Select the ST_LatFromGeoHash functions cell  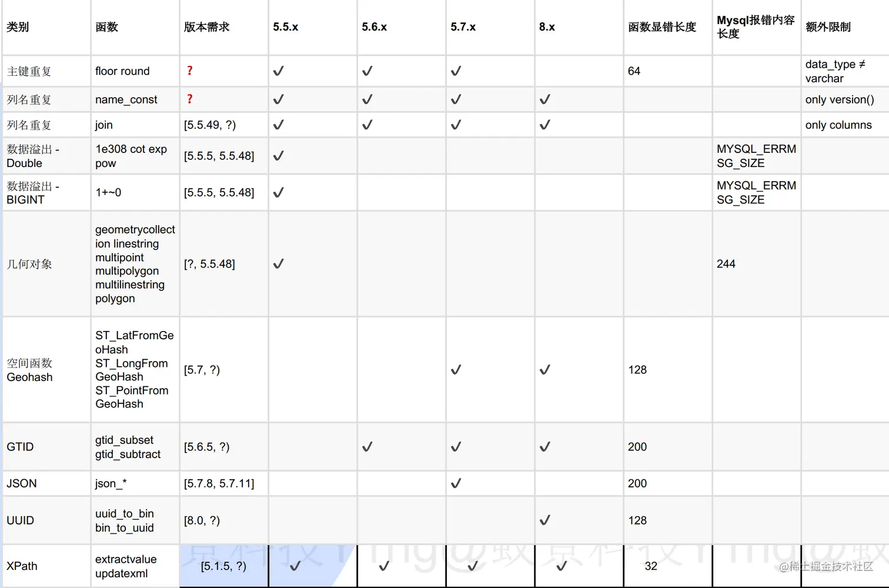tap(135, 370)
